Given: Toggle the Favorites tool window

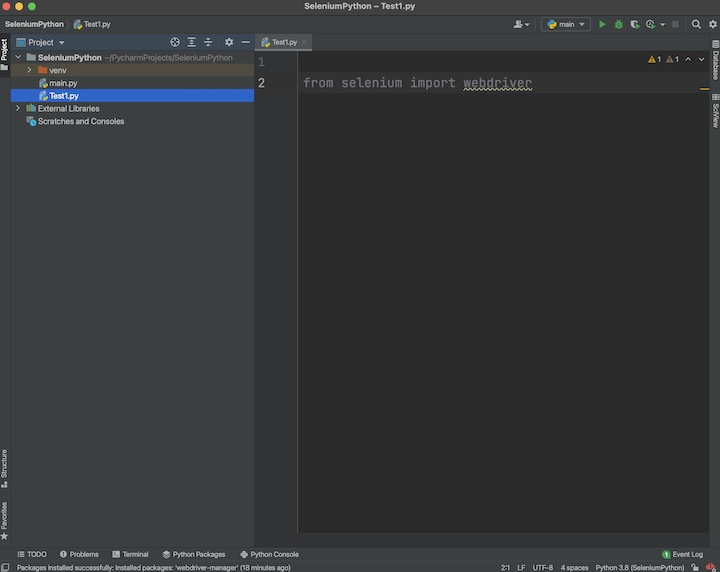Looking at the screenshot, I should (4, 517).
